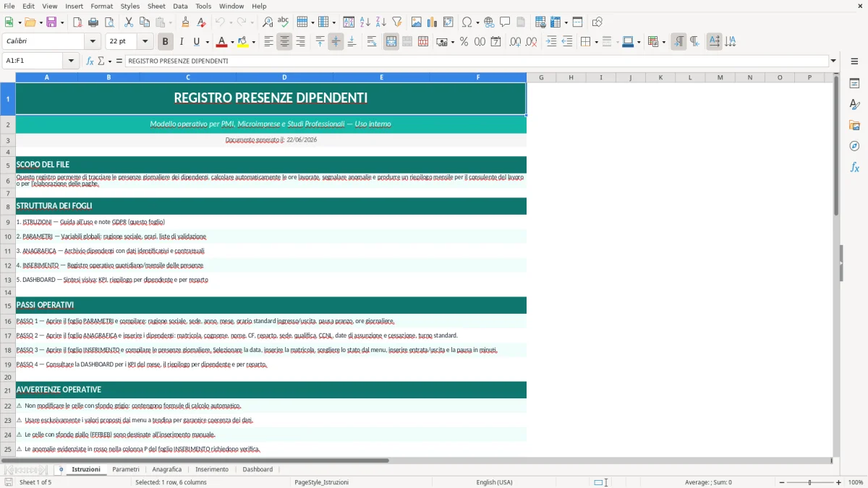Select column G header
Viewport: 868px width, 488px height.
coord(541,77)
